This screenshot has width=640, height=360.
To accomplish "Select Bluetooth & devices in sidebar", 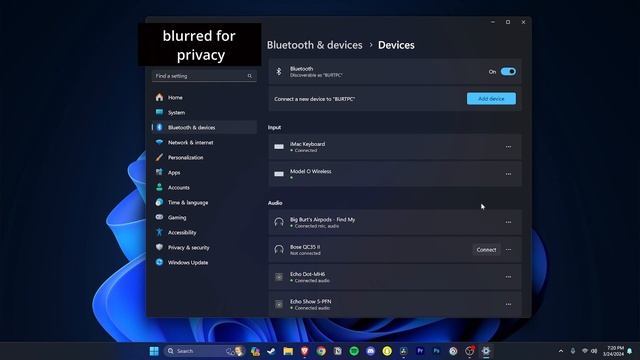I will click(x=204, y=127).
